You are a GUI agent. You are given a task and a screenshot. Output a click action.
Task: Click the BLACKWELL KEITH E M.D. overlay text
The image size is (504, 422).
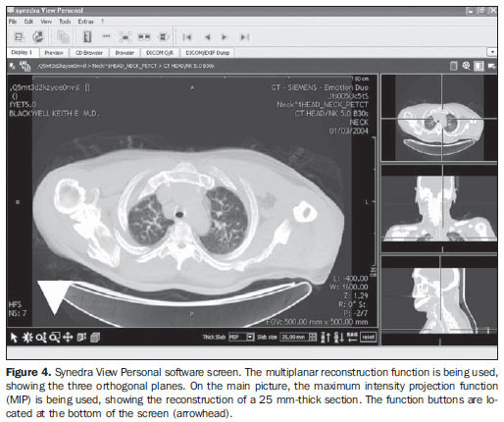(54, 114)
